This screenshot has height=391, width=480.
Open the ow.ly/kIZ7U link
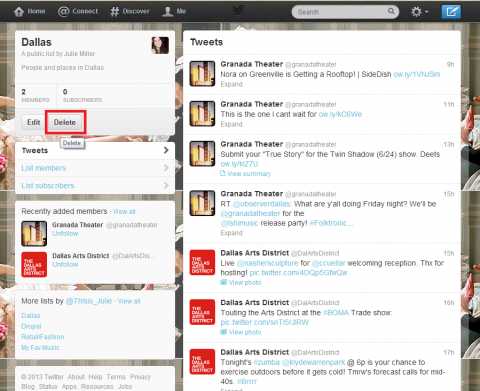click(239, 164)
